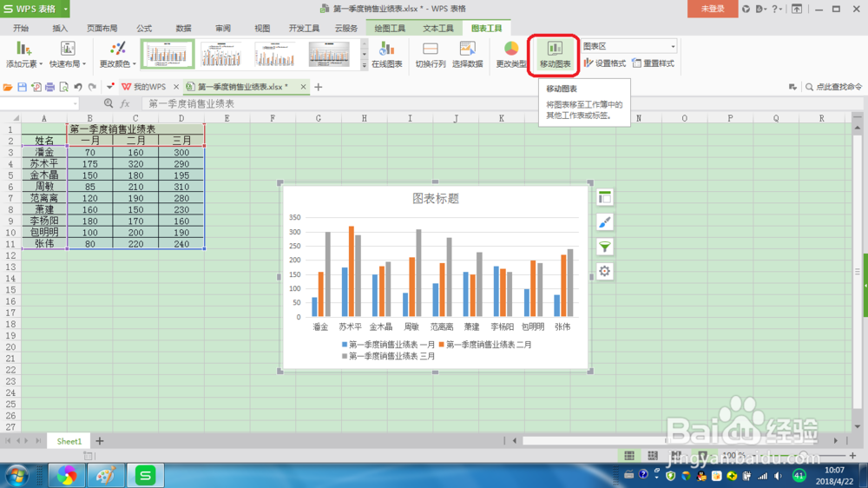Click the export to PDF icon
The width and height of the screenshot is (868, 488).
click(36, 87)
